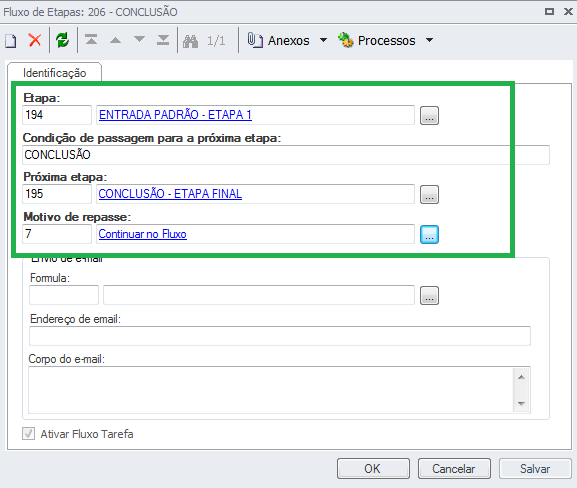Click the Etapa code field 194
Screen dimensions: 577x488
(57, 115)
